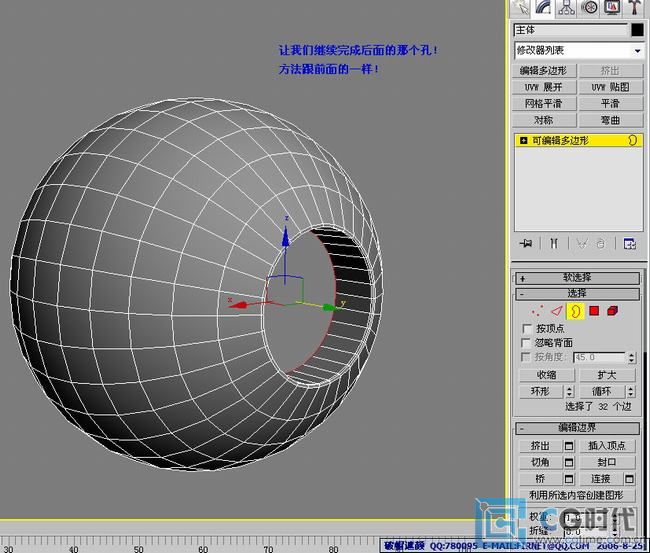Open the Display panel tab

tap(612, 8)
